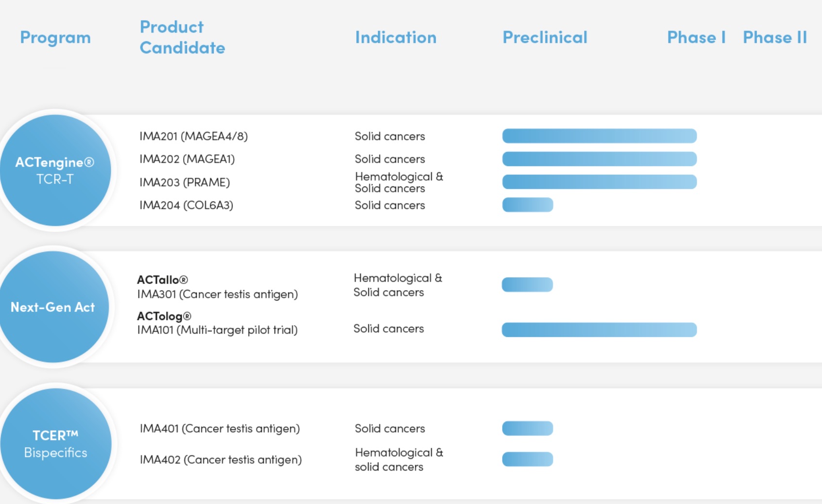Select IMA402 (Cancer testis antigen) entry
822x504 pixels.
(221, 460)
